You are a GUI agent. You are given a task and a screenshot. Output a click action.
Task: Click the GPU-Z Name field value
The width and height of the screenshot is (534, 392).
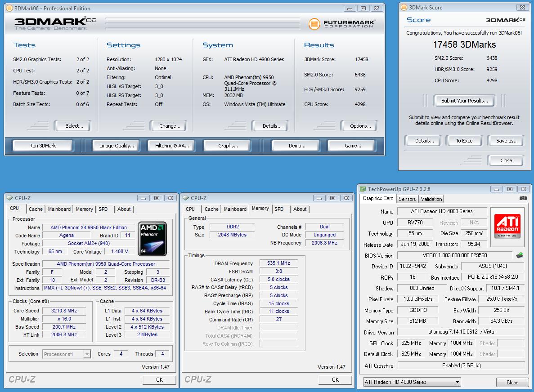click(x=442, y=211)
